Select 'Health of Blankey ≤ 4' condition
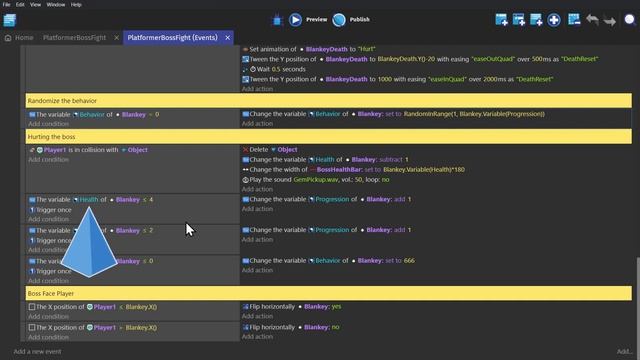The height and width of the screenshot is (360, 640). (91, 200)
